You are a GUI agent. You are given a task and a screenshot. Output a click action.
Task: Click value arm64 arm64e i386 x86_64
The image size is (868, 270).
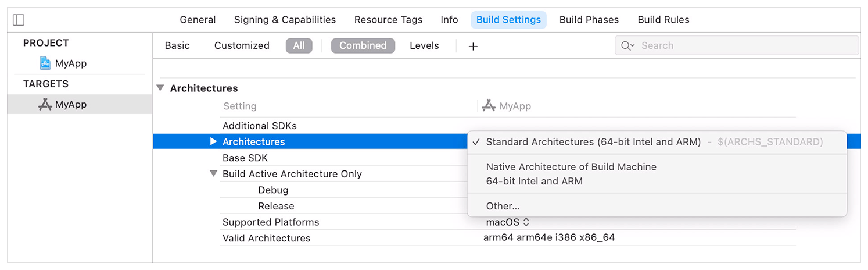549,237
